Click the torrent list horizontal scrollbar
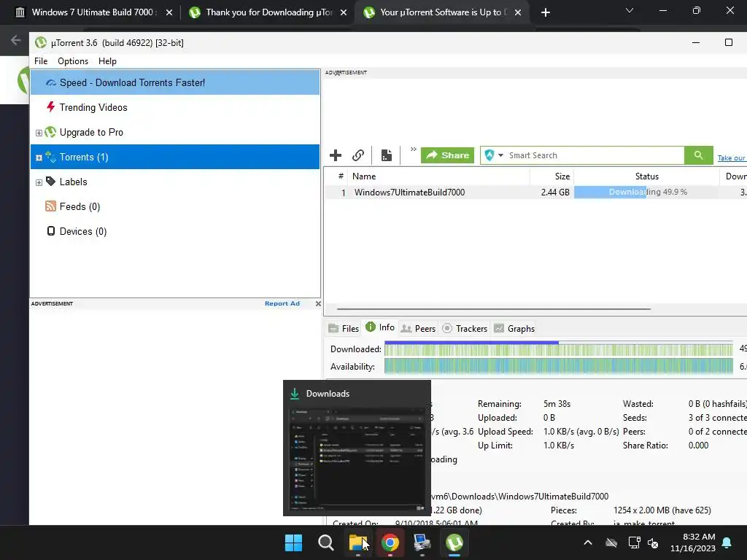This screenshot has height=560, width=747. [493, 309]
